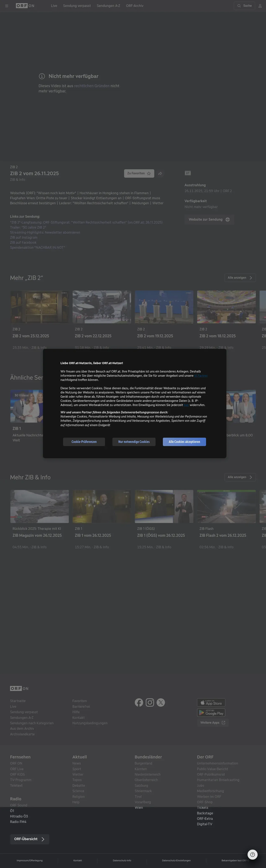Open Backstage link under Der ORF

pyautogui.click(x=205, y=813)
